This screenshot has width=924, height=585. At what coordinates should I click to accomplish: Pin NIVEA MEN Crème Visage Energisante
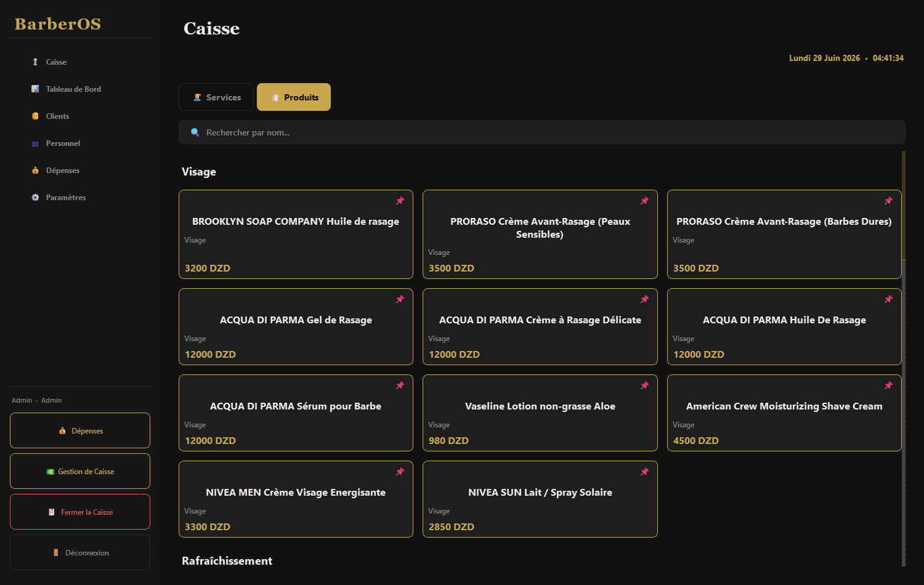click(400, 472)
